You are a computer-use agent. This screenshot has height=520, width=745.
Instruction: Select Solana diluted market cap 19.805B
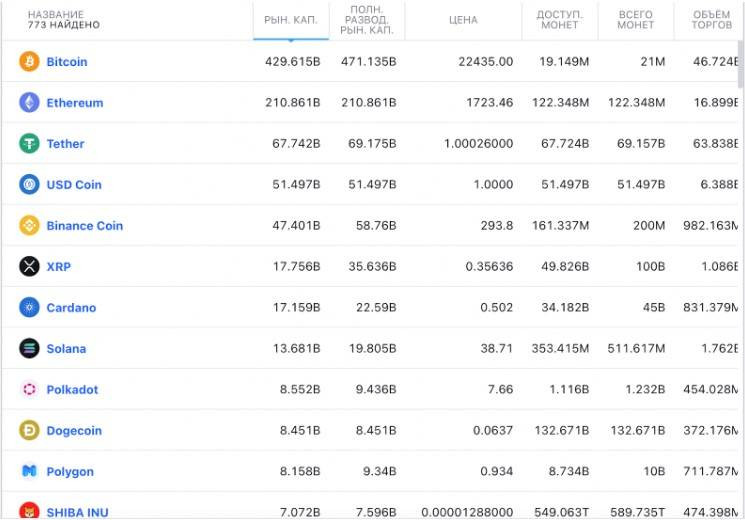372,349
